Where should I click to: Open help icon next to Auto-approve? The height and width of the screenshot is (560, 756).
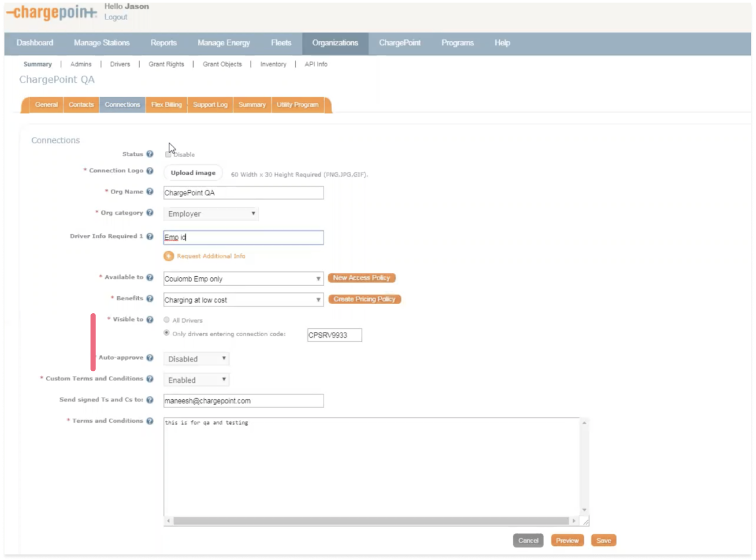(150, 358)
